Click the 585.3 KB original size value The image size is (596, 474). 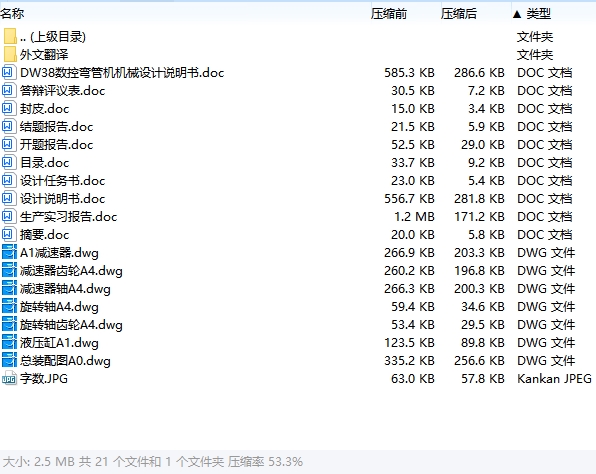409,73
